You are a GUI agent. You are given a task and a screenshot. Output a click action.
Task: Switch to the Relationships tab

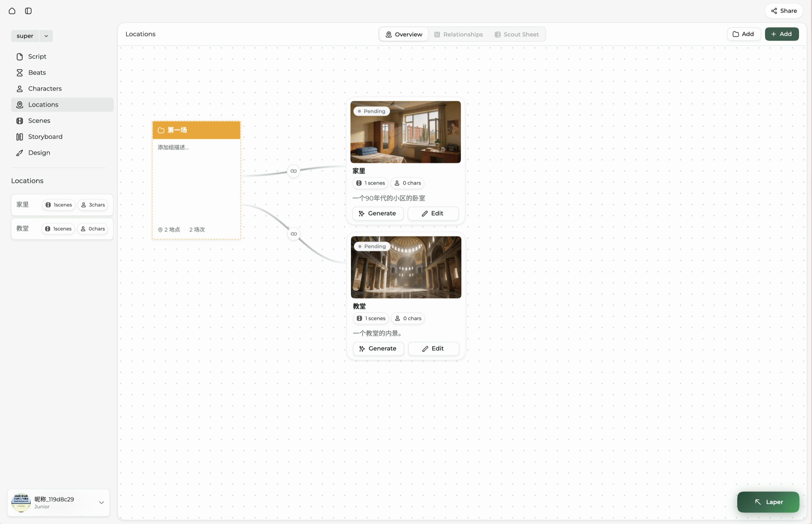tap(458, 34)
